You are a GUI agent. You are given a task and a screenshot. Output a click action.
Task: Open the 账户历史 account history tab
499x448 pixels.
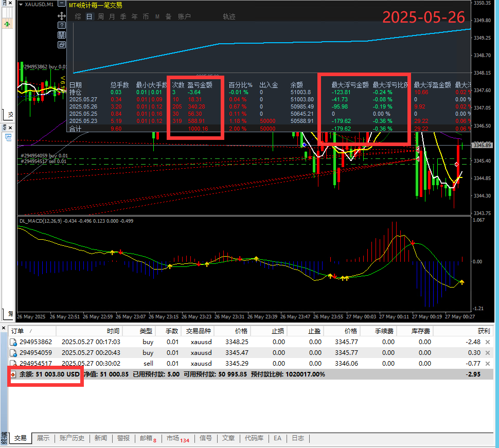(72, 438)
